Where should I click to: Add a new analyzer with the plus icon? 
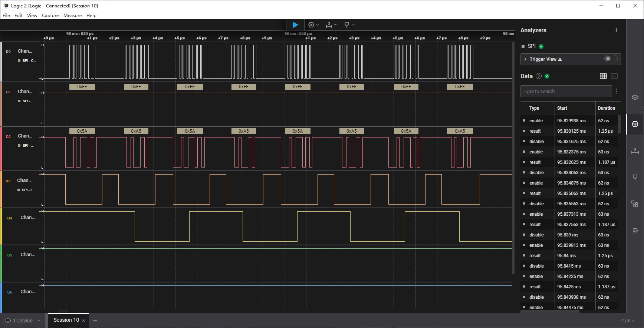[x=617, y=30]
